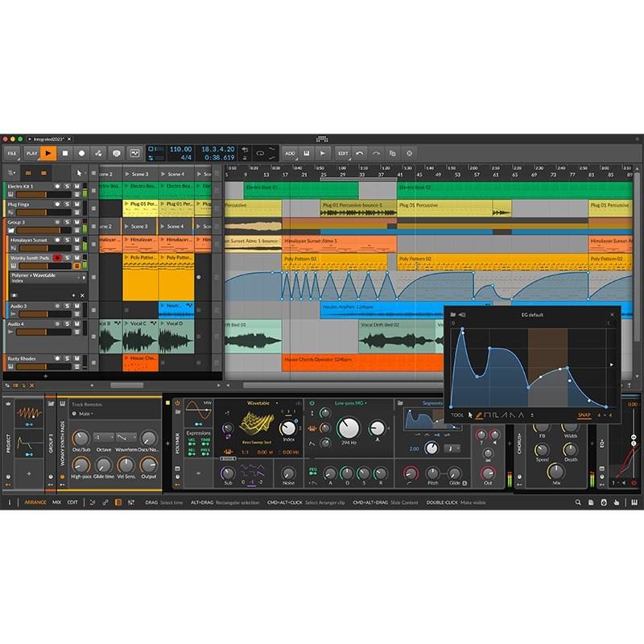Select the pencil tool in the EG default editor

(x=479, y=415)
